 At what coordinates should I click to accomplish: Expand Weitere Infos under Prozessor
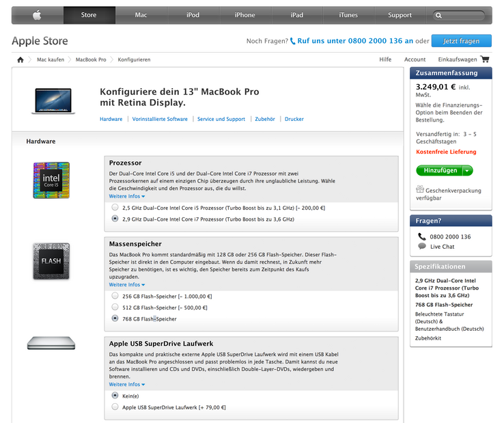[127, 196]
